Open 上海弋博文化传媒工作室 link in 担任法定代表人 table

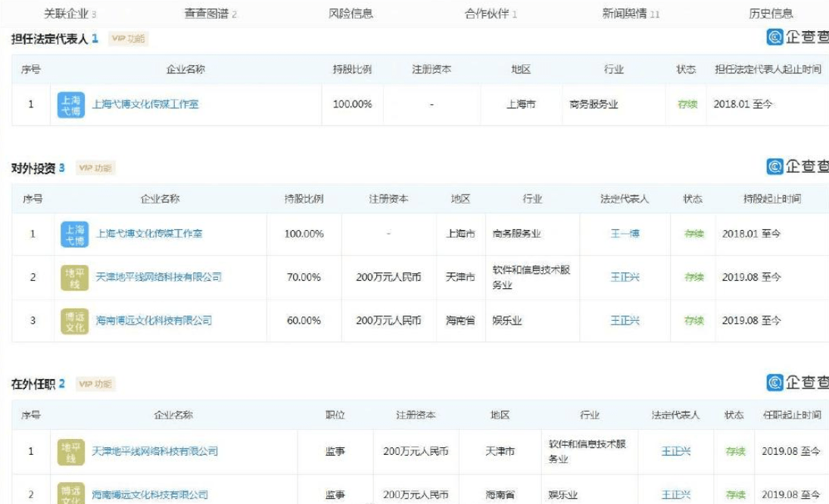click(145, 104)
